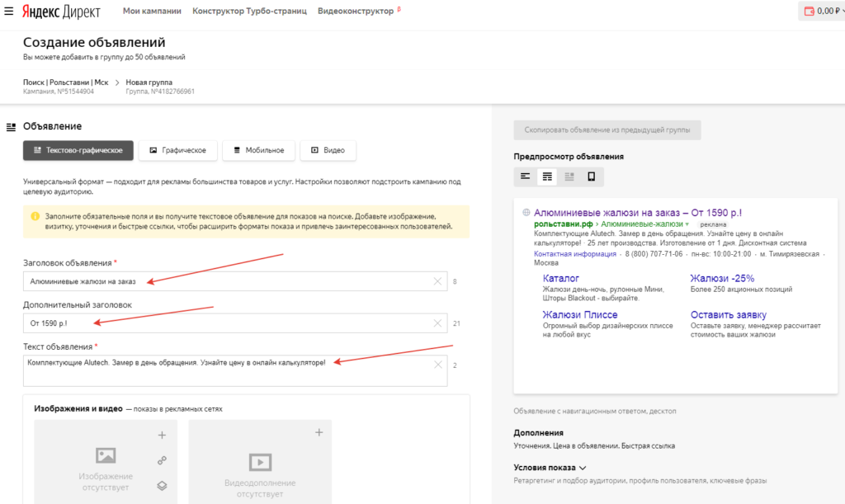Image resolution: width=845 pixels, height=504 pixels.
Task: Expand Условия показа section
Action: 550,468
